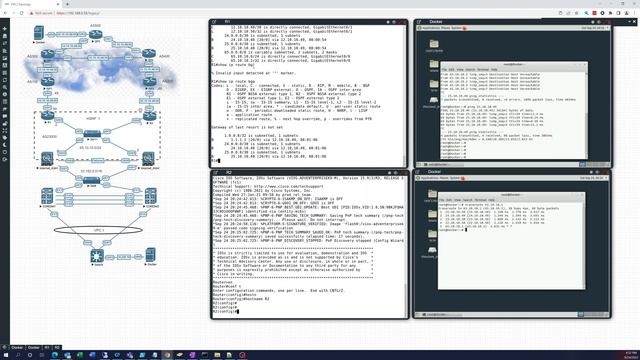Viewport: 640px width, 360px height.
Task: Open Places menu in upper Docker window
Action: coord(445,28)
